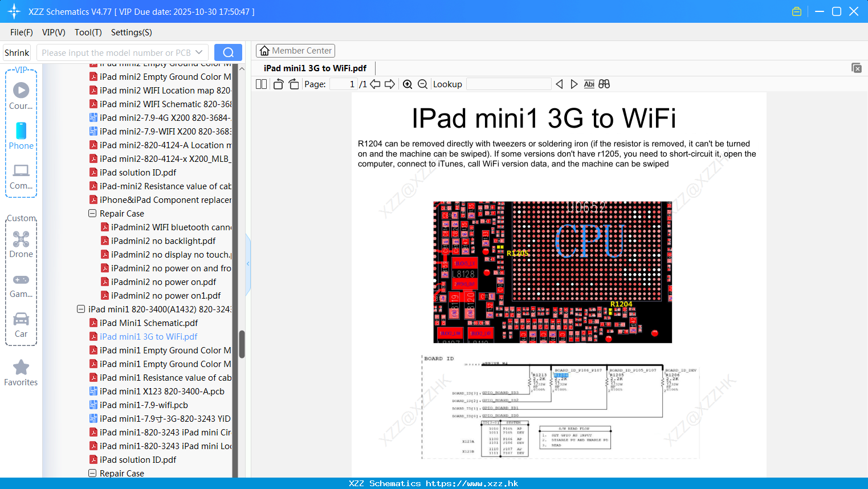Click the yellow toolbox icon in title bar
Viewport: 868px width, 489px height.
[797, 11]
